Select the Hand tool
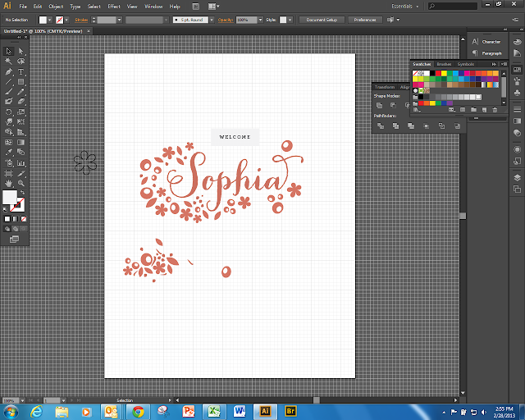 point(9,183)
